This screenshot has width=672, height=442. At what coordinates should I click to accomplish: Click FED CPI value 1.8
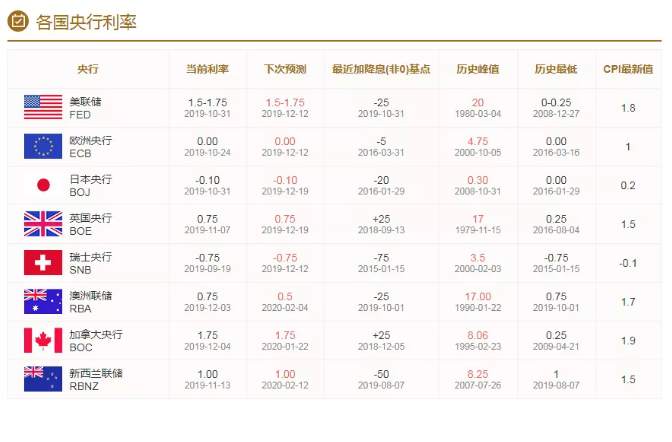[628, 108]
